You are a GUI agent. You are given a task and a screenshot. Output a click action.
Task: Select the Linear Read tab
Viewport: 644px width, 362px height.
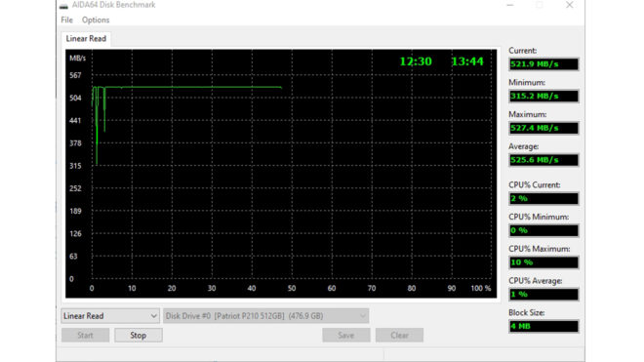(x=86, y=39)
